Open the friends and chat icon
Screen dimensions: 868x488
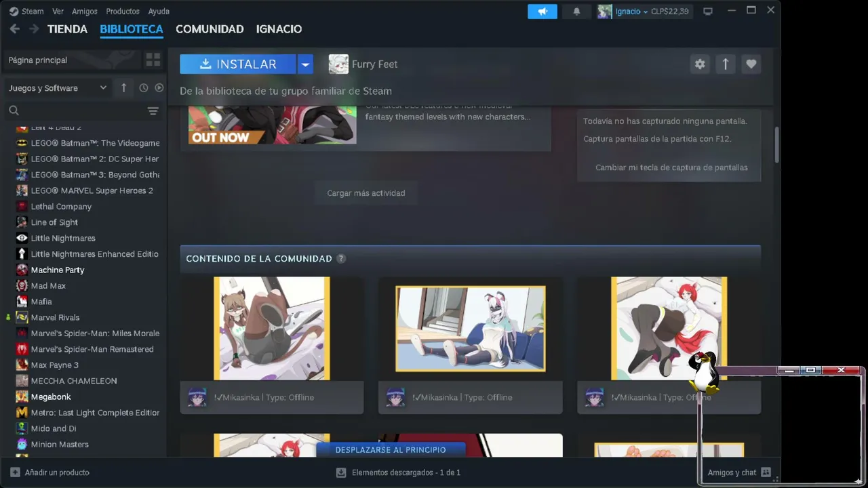click(766, 472)
